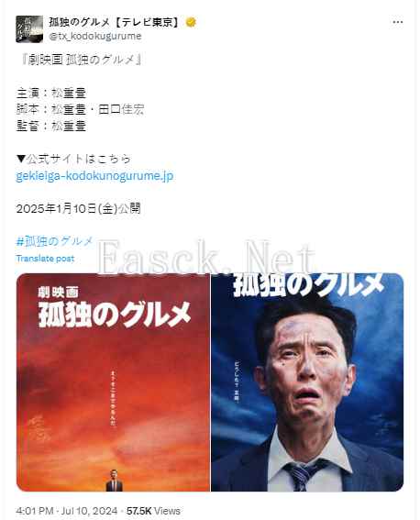Open the @tx_kodokugurume handle
The image size is (420, 520).
95,36
